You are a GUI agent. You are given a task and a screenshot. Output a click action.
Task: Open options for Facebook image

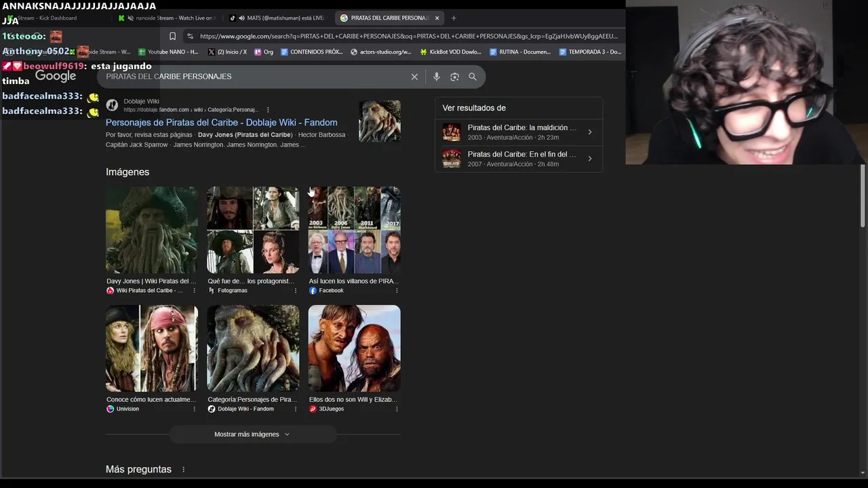coord(397,291)
